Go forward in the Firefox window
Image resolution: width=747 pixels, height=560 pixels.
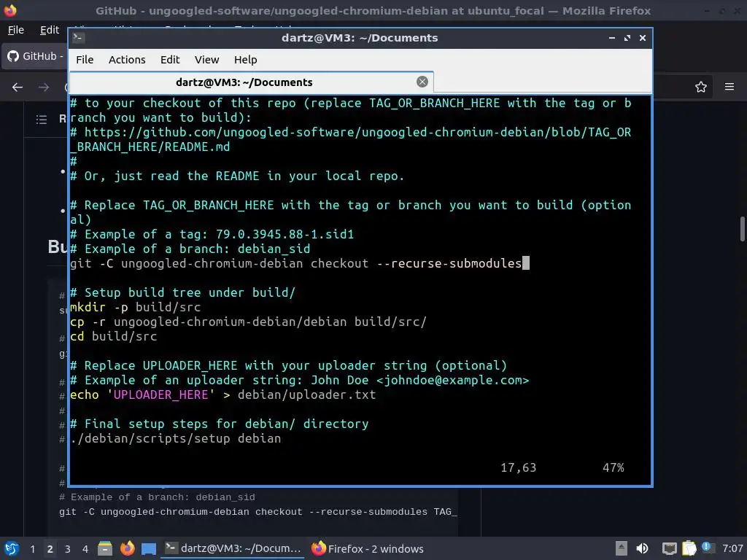[x=44, y=87]
